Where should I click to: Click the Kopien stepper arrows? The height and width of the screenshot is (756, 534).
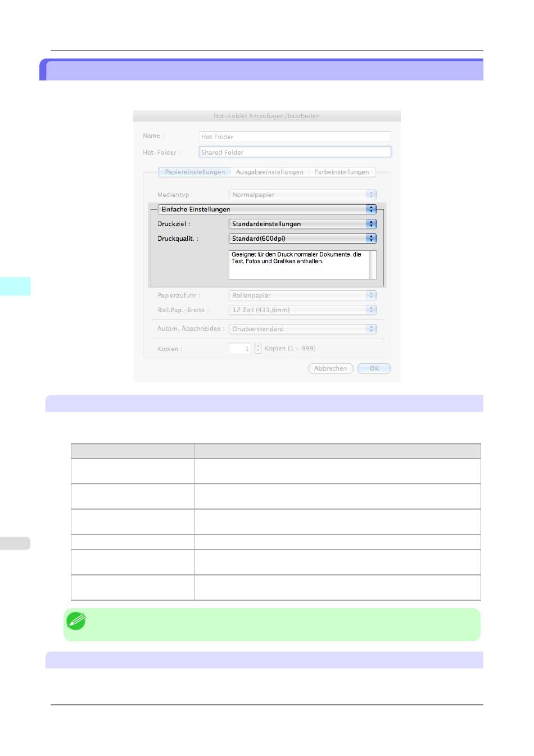(258, 349)
